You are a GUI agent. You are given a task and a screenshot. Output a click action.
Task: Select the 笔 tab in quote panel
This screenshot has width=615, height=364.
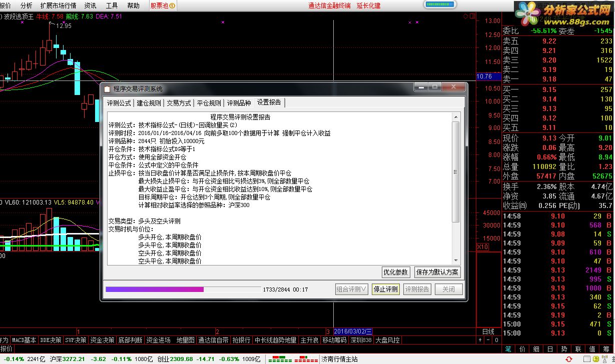[x=508, y=349]
